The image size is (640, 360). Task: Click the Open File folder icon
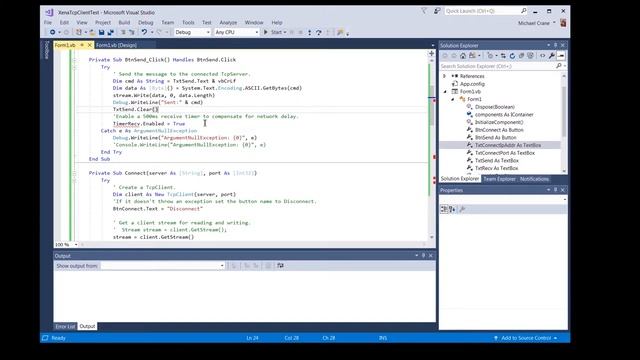pyautogui.click(x=92, y=32)
